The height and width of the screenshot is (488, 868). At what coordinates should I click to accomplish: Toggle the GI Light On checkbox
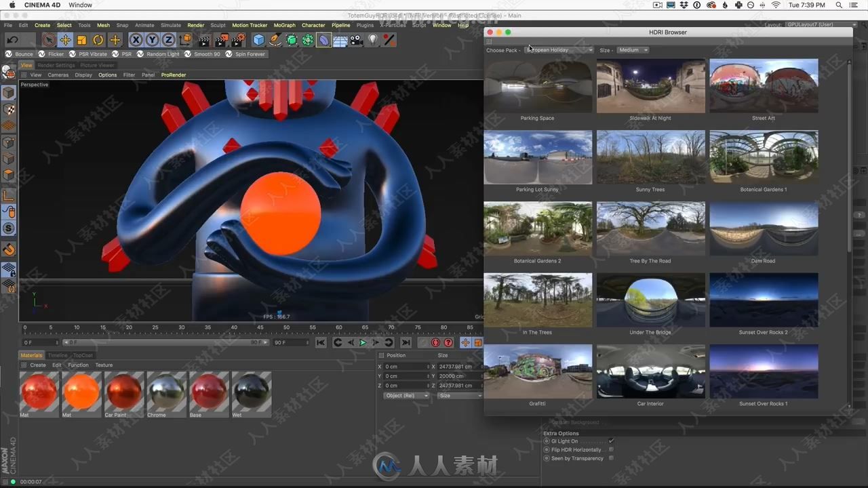coord(611,441)
